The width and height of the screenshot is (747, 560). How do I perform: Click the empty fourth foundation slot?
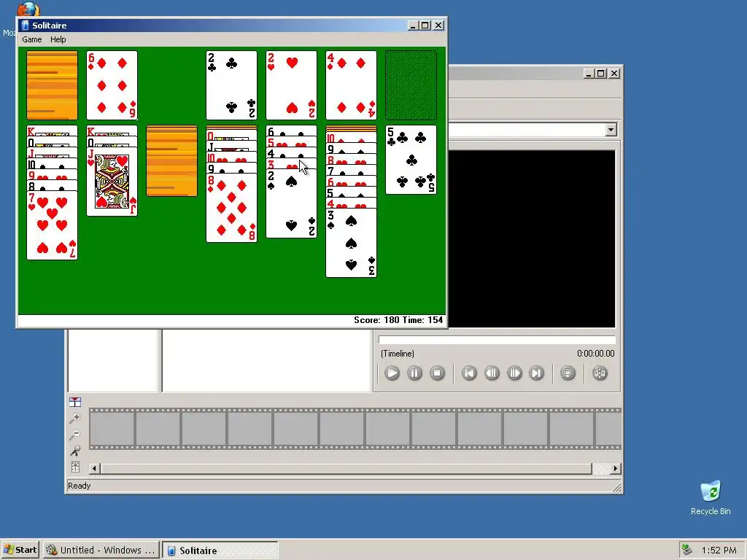pyautogui.click(x=411, y=85)
